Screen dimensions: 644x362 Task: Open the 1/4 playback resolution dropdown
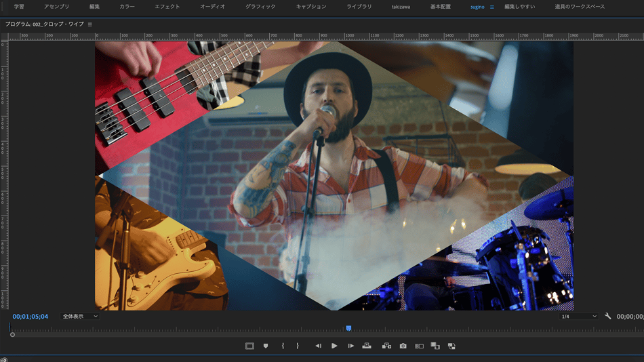coord(580,317)
